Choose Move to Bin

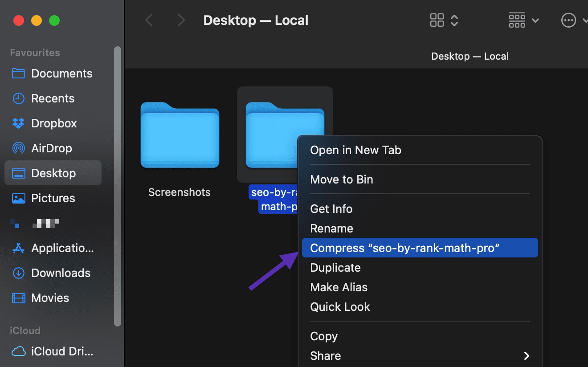click(x=420, y=179)
